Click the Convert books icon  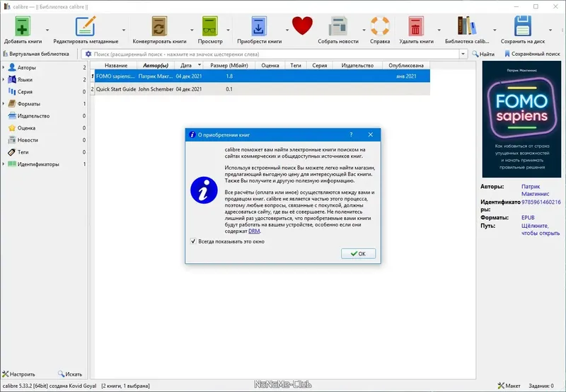coord(159,26)
